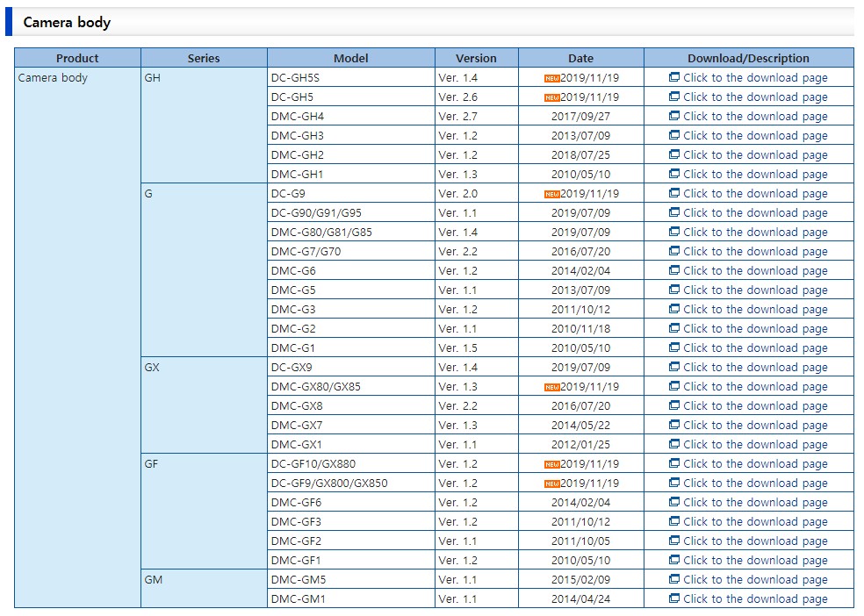The height and width of the screenshot is (616, 864).
Task: Click the model name DMC-GH4
Action: pyautogui.click(x=298, y=116)
